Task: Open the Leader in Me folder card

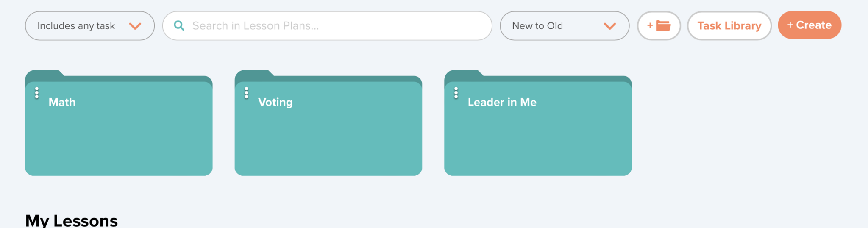Action: (x=538, y=136)
